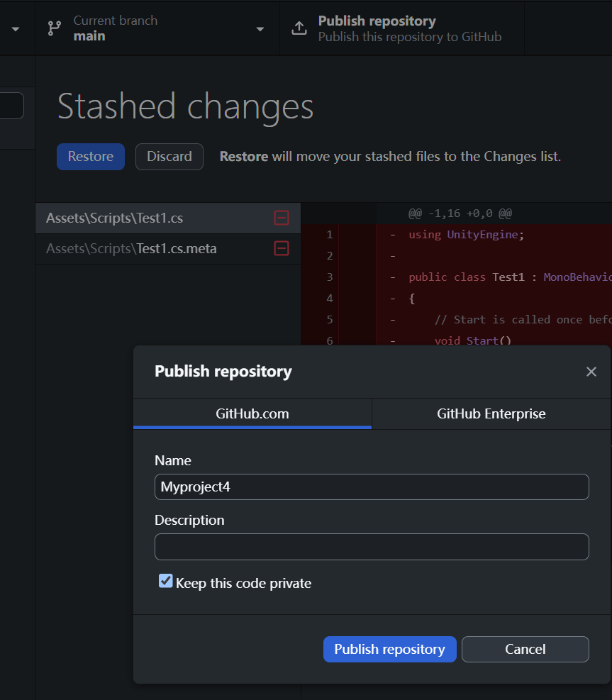The width and height of the screenshot is (612, 700).
Task: Focus the empty Description text field
Action: click(372, 547)
